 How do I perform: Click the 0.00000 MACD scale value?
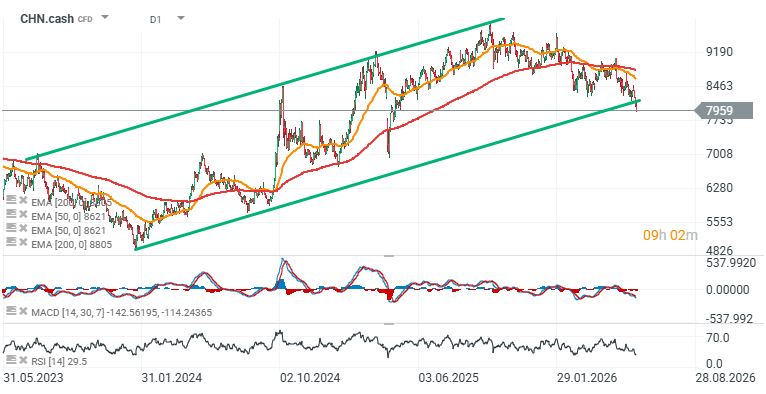tap(728, 290)
